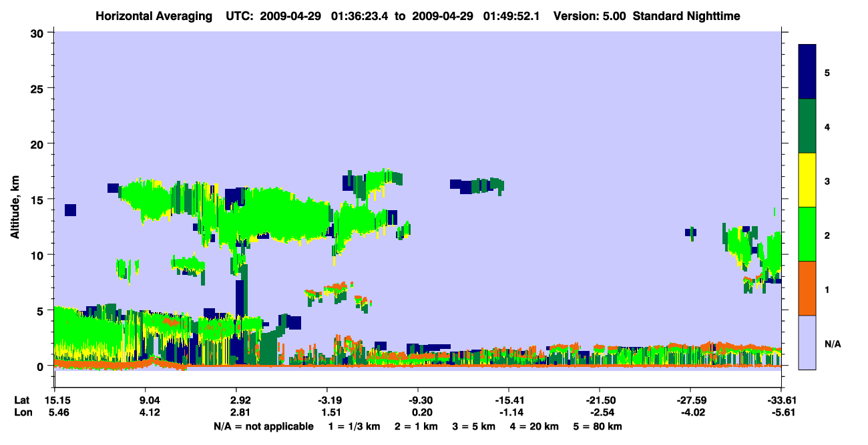Click the longitude value 0.20
The image size is (868, 445).
pyautogui.click(x=421, y=413)
